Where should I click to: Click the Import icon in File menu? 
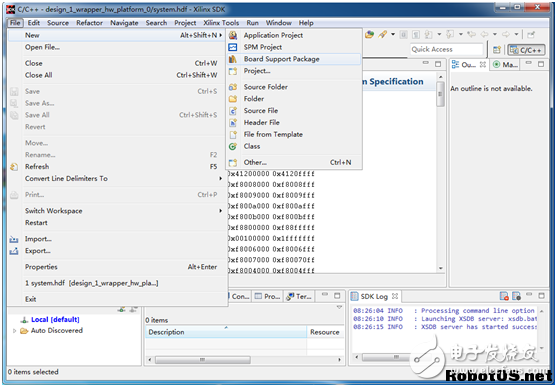[x=14, y=239]
